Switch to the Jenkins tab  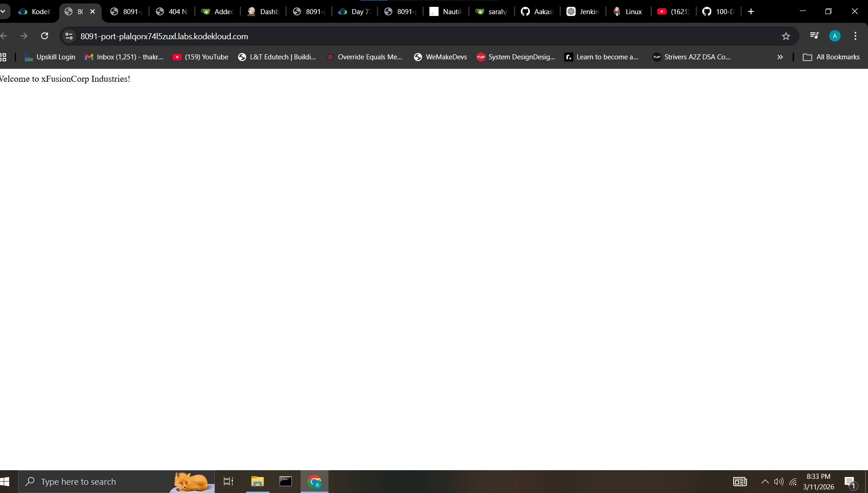coord(583,11)
